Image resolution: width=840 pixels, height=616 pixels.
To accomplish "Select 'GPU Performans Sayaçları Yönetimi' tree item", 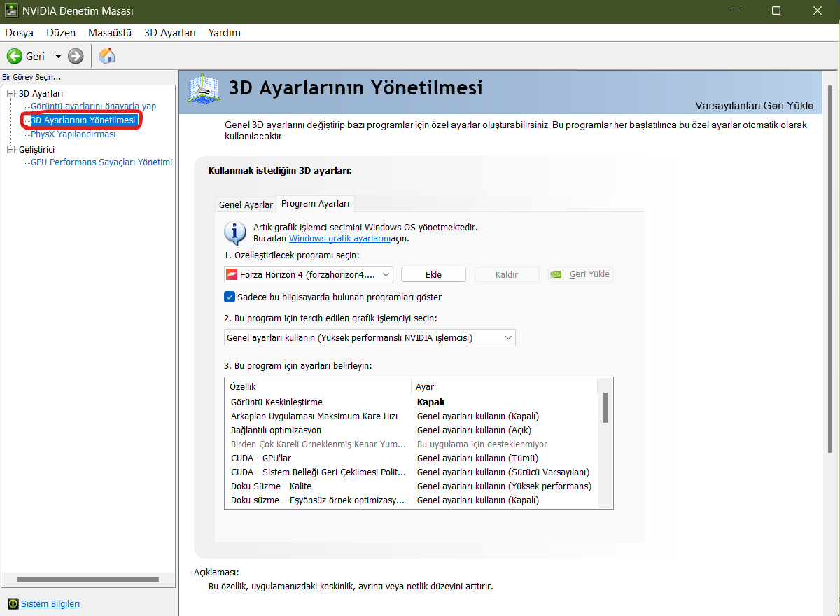I will [x=101, y=162].
